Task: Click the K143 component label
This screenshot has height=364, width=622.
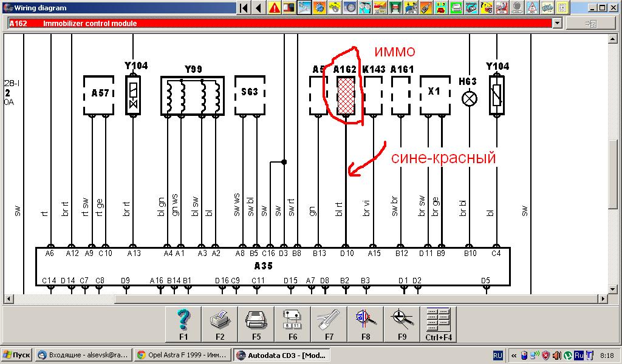Action: 374,69
